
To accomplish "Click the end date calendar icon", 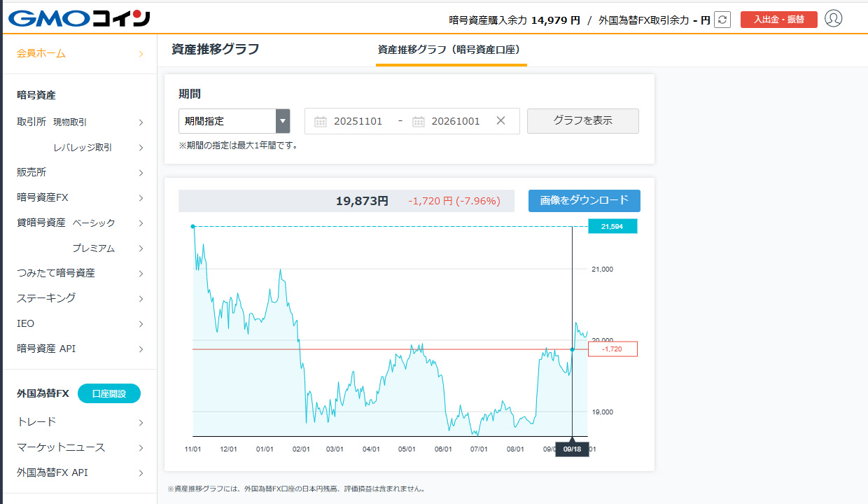I will (419, 121).
